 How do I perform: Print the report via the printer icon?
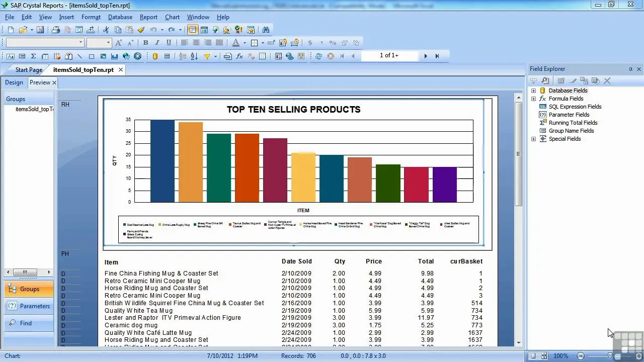tap(56, 30)
